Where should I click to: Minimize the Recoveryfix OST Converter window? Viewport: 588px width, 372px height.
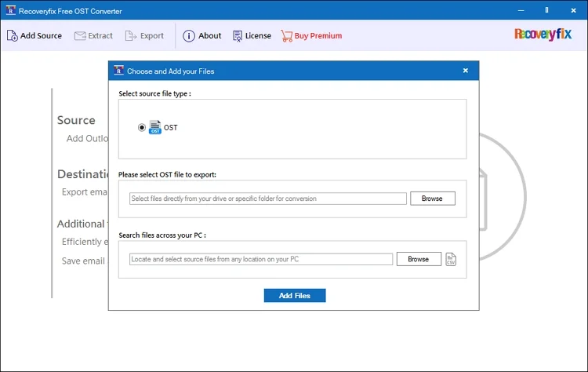(521, 10)
